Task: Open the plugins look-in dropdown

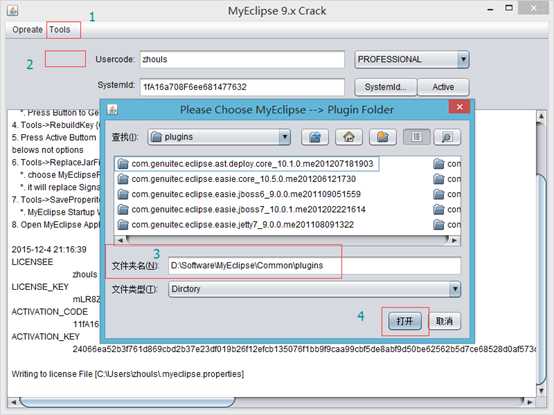Action: coord(219,137)
